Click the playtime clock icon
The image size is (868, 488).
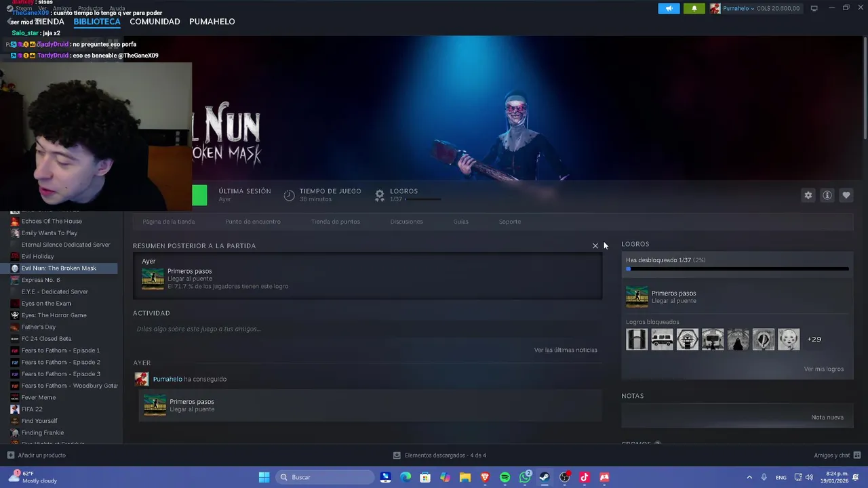tap(289, 195)
